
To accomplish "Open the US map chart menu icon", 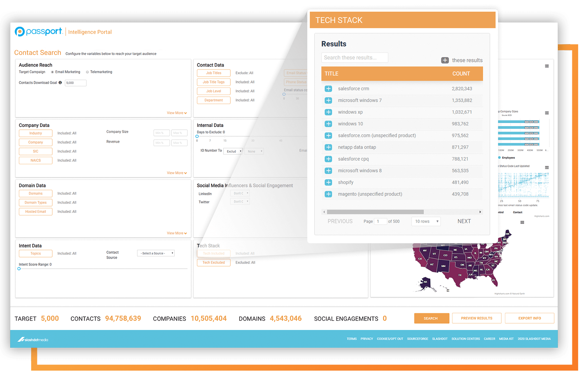I will pos(522,222).
